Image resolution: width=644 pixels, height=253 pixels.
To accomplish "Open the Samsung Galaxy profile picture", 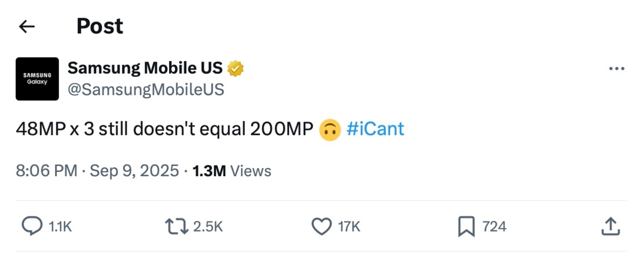I will coord(37,79).
